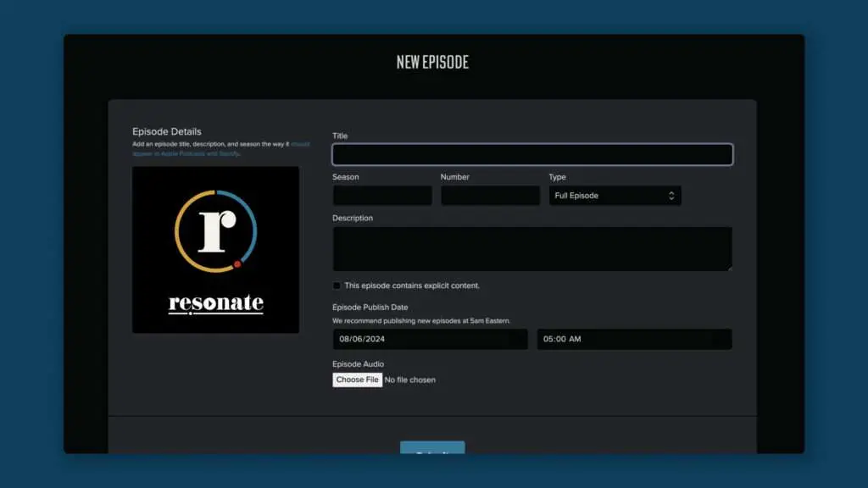Open the 'Full Episode' Type dropdown

click(x=614, y=196)
